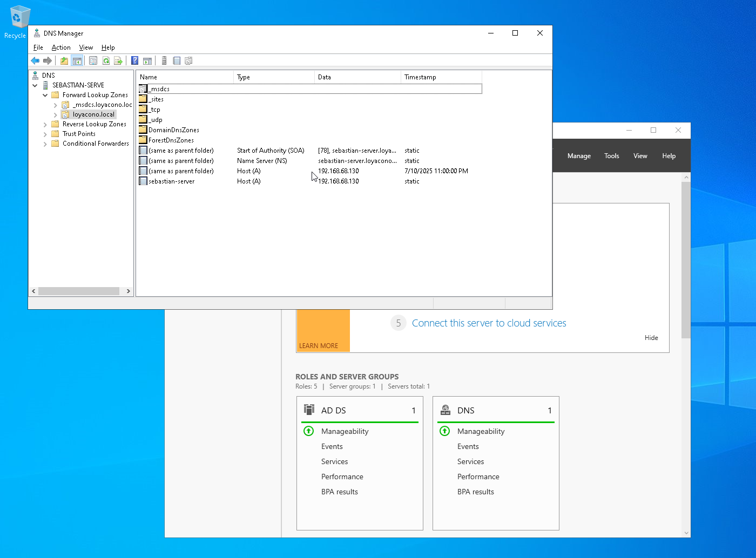Select loyacono.local zone in the tree
756x558 pixels.
pos(94,114)
